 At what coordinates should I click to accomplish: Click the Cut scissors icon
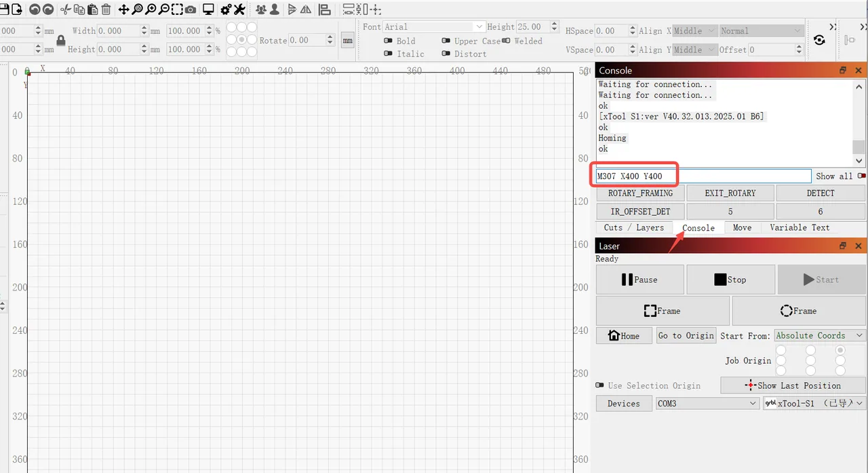point(66,10)
